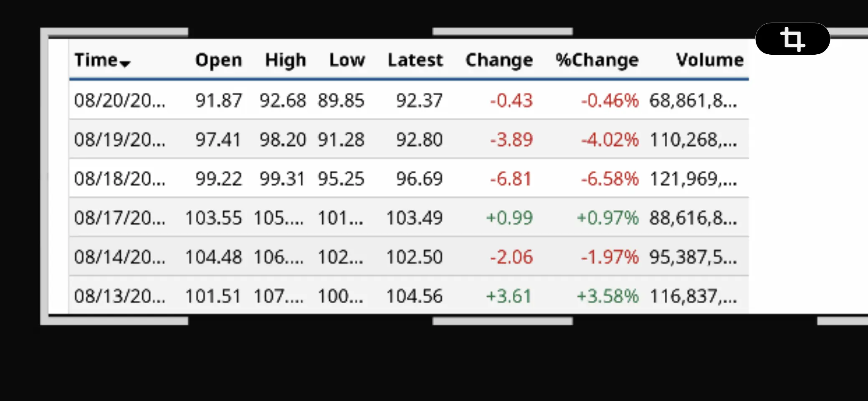Select the 08/19 date row

[x=409, y=139]
